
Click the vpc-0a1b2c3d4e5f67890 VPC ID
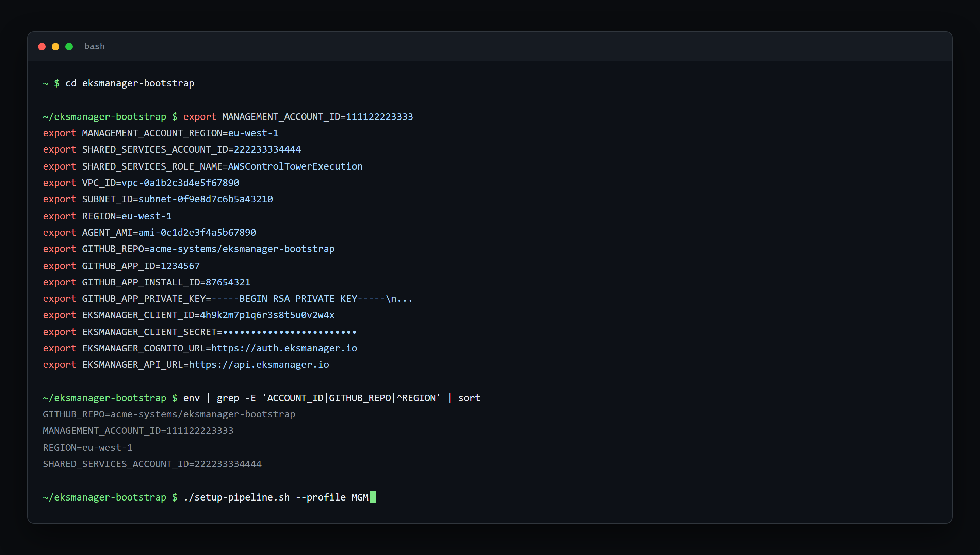[x=180, y=183]
